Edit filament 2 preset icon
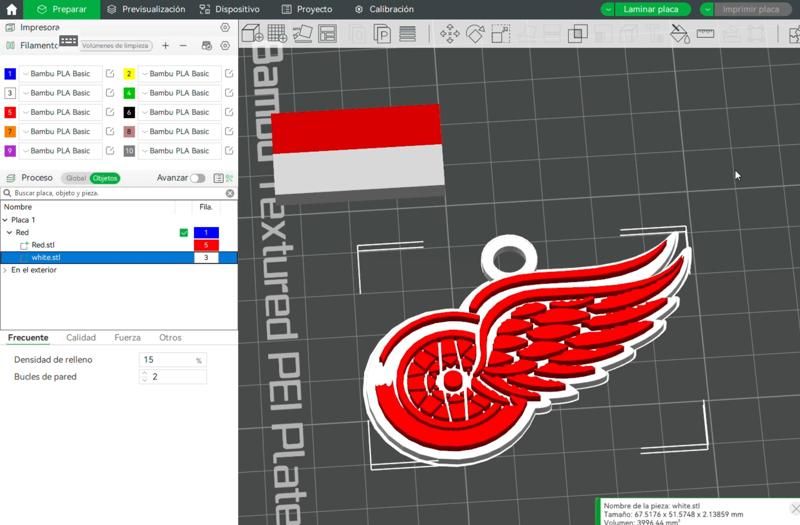This screenshot has width=800, height=525. coord(229,74)
